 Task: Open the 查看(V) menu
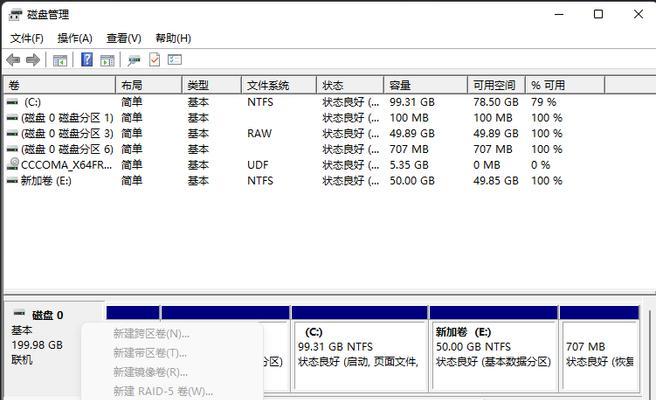click(x=124, y=38)
